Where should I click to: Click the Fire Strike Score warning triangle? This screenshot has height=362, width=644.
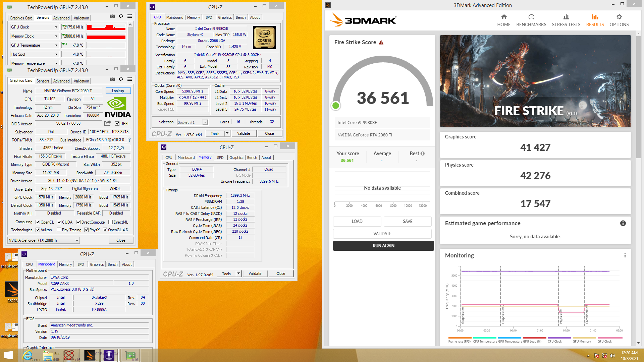pos(381,43)
